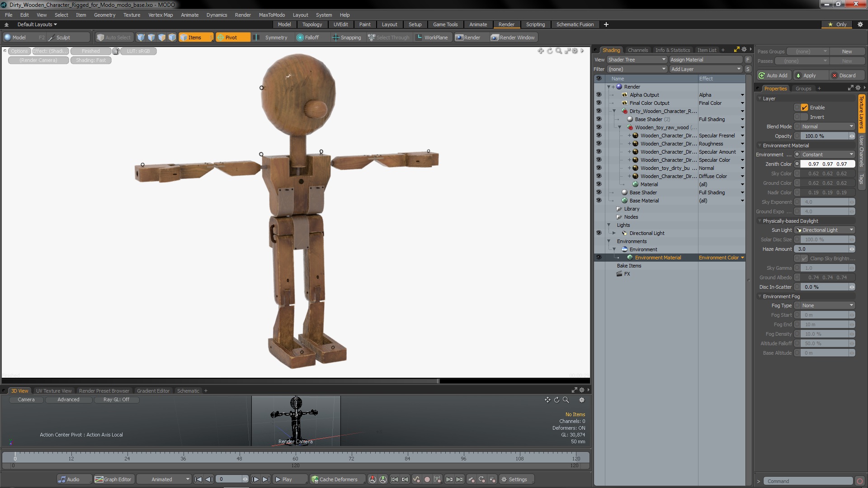Toggle visibility of Environment Material layer
This screenshot has height=488, width=868.
tap(599, 258)
